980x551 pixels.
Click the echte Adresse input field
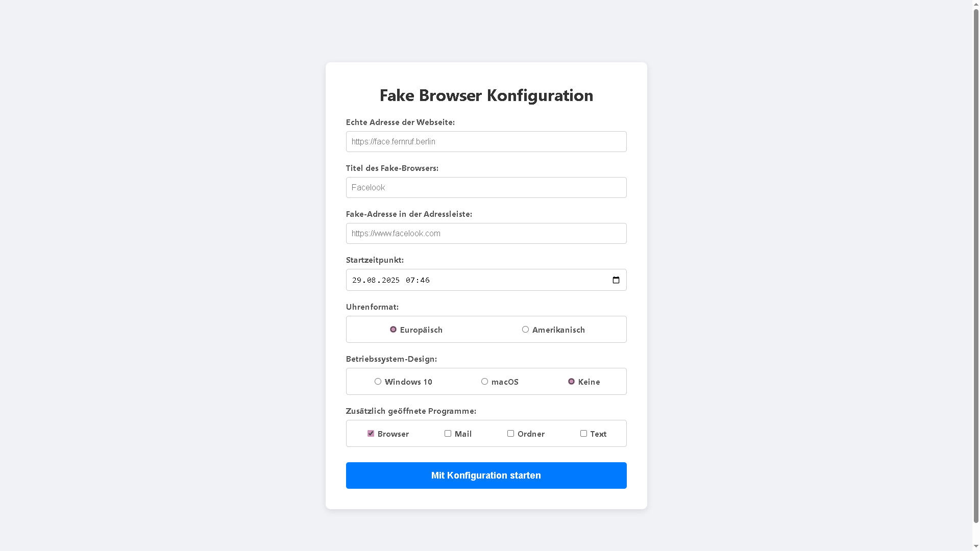pyautogui.click(x=486, y=141)
